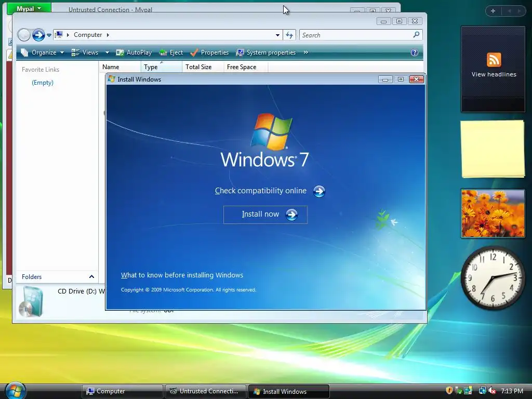Click Install now button
This screenshot has width=532, height=399.
click(265, 215)
